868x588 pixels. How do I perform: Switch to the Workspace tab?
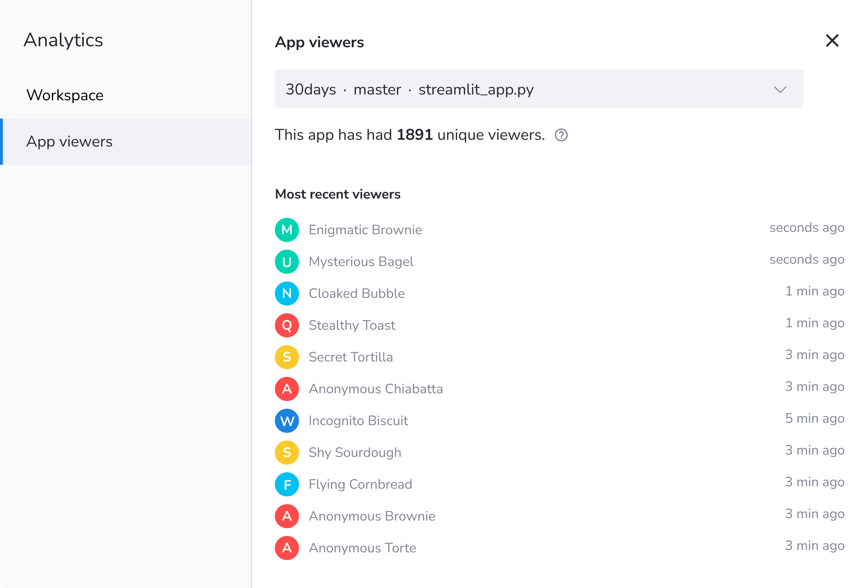click(65, 95)
